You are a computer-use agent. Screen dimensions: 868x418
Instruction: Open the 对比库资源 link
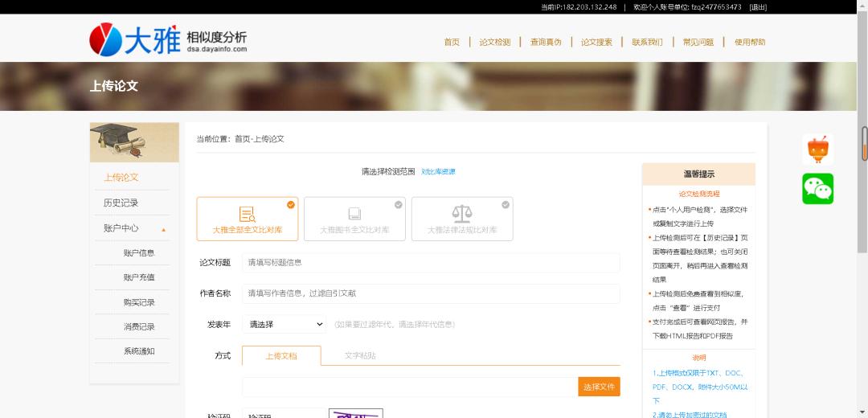[x=438, y=172]
